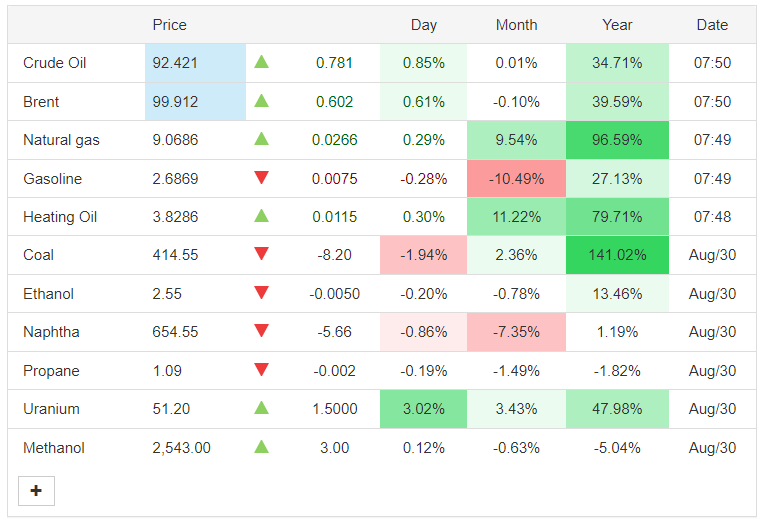
Task: Click the -0.86% day change cell
Action: pyautogui.click(x=424, y=332)
